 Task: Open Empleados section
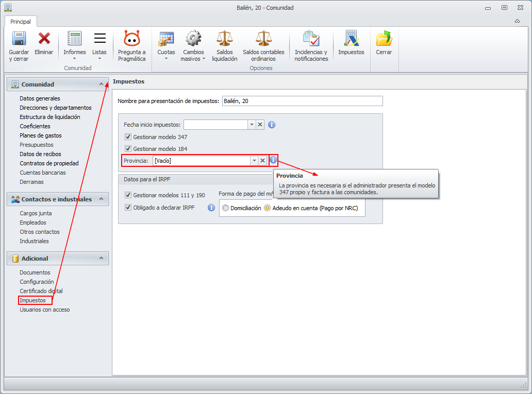[33, 222]
